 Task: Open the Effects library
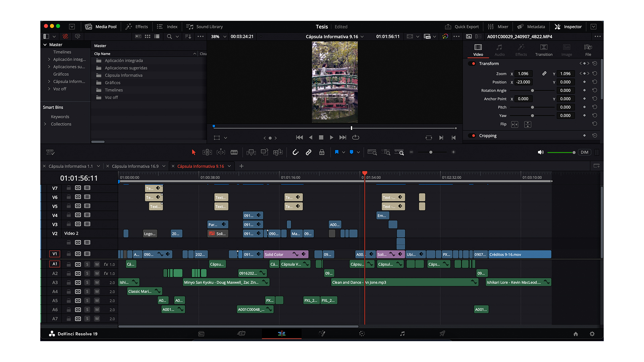pyautogui.click(x=137, y=26)
